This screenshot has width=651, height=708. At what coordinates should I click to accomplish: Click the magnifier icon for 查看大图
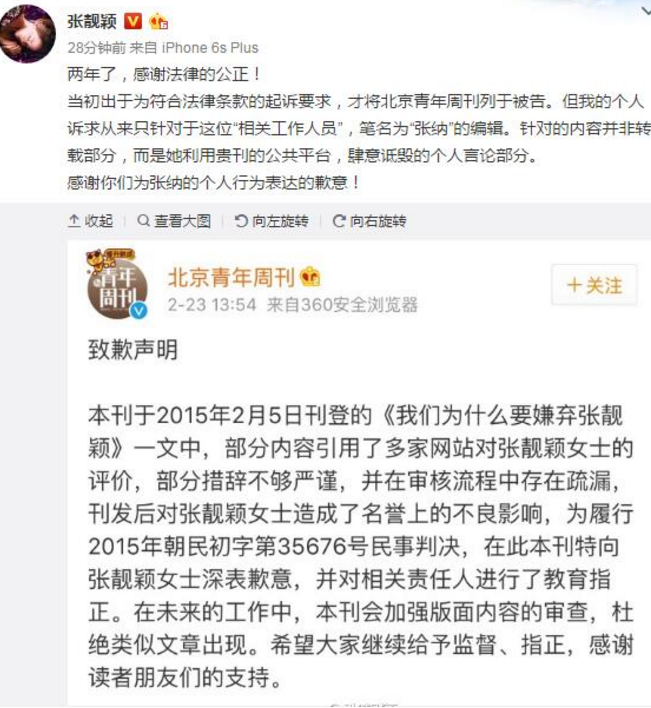click(x=144, y=220)
